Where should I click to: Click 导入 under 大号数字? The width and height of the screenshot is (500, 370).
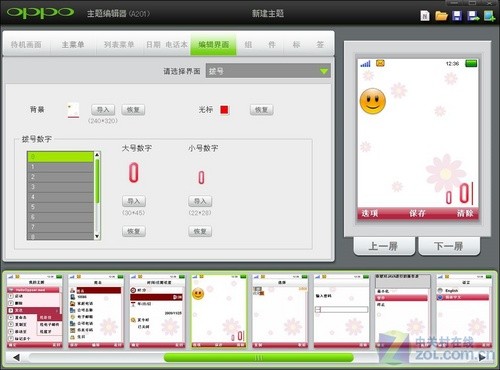click(x=134, y=201)
